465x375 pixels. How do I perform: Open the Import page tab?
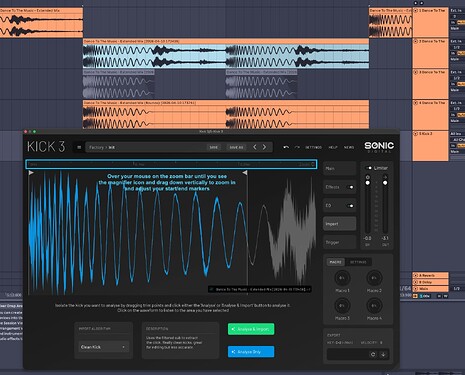tap(339, 224)
